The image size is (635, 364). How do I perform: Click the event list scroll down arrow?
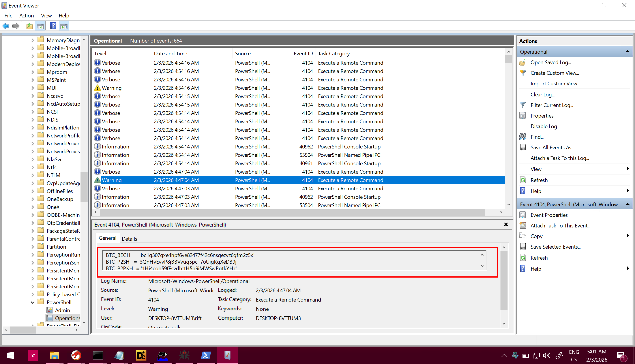[509, 205]
